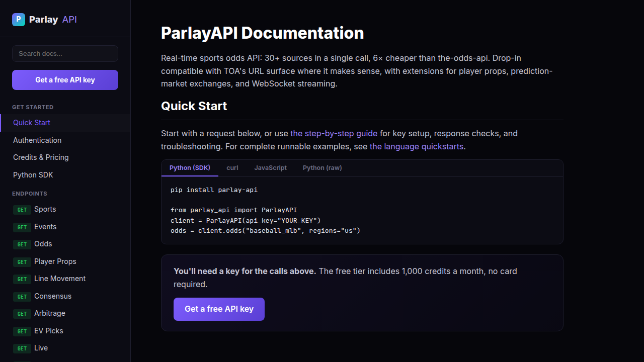
Task: Switch to the curl code tab
Action: click(232, 168)
